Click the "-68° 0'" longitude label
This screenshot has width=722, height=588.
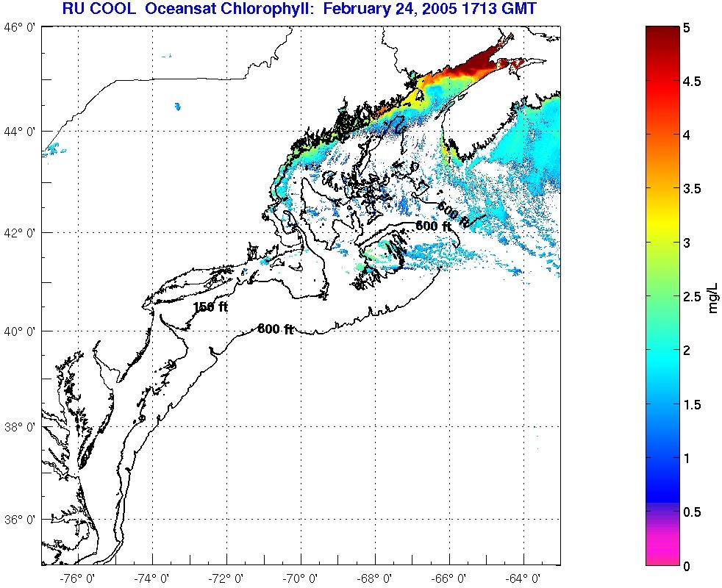(375, 578)
